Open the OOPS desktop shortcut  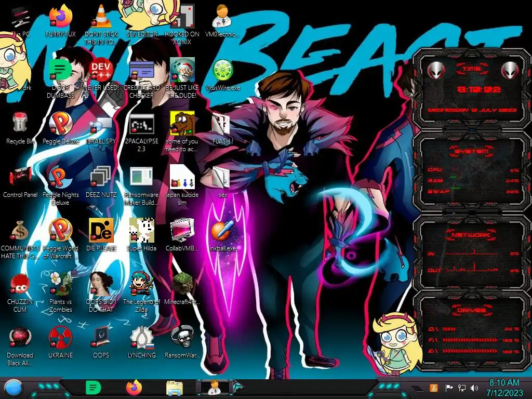[x=101, y=342]
